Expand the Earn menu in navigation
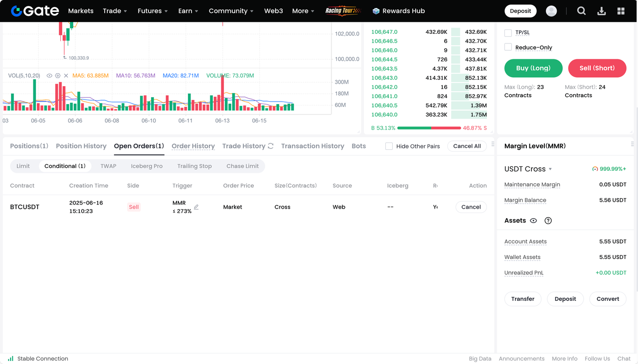The width and height of the screenshot is (638, 364). point(188,11)
